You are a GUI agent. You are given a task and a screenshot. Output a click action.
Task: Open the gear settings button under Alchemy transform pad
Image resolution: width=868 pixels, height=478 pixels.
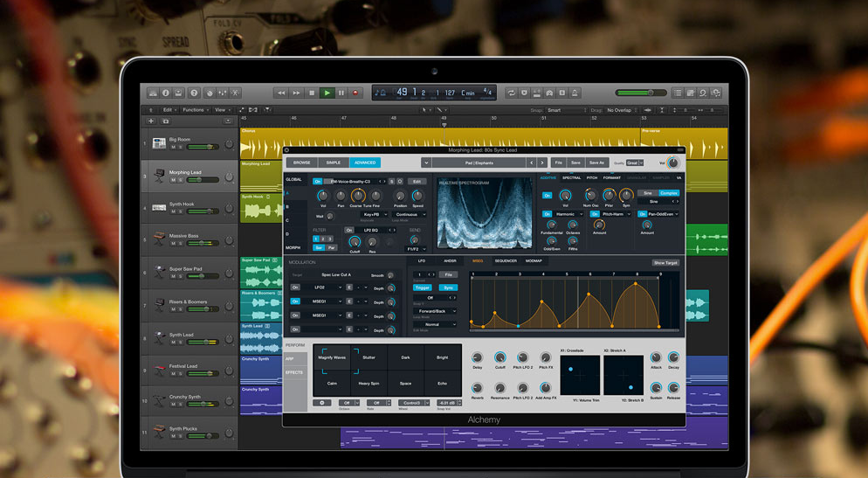(321, 403)
